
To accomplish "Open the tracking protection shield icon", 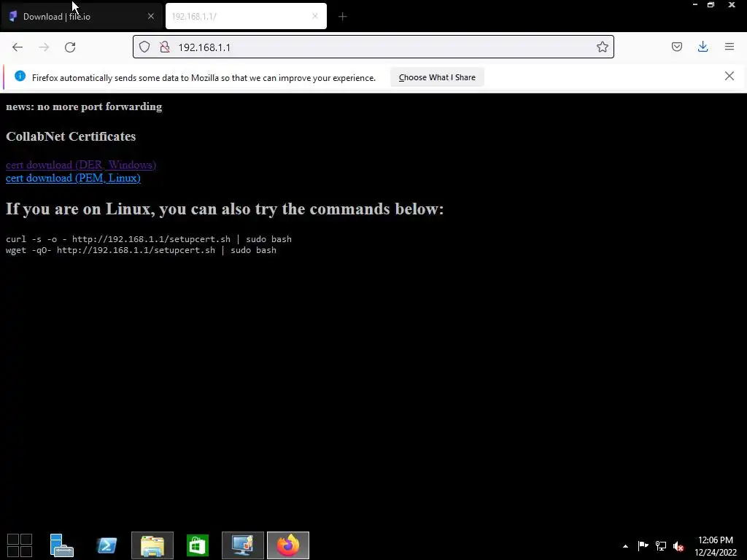I will (144, 47).
